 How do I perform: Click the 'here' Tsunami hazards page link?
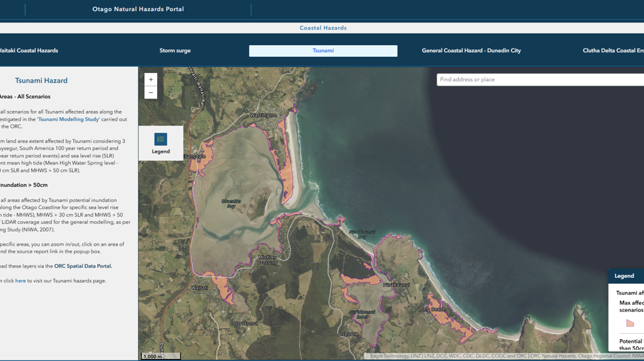click(x=21, y=281)
